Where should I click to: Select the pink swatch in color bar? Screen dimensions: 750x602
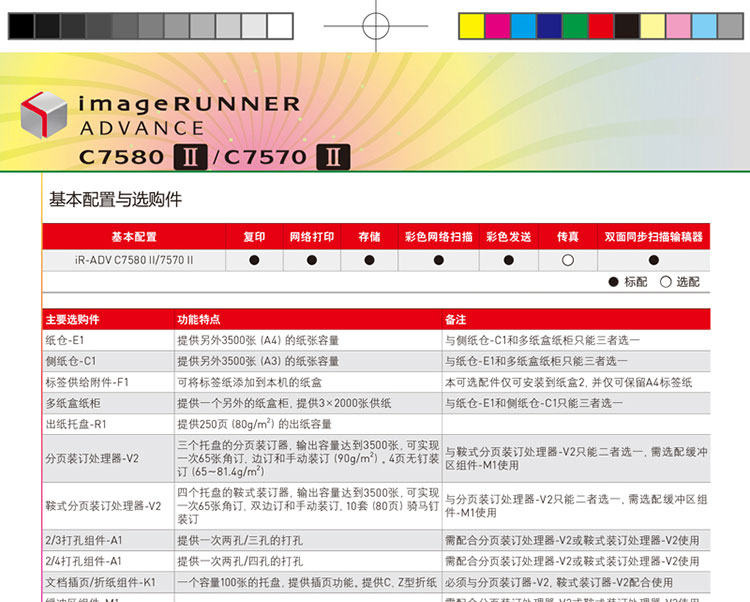click(679, 26)
